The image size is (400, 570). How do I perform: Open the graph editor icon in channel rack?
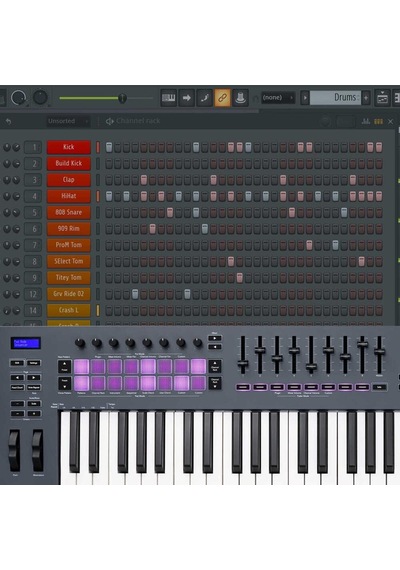366,121
